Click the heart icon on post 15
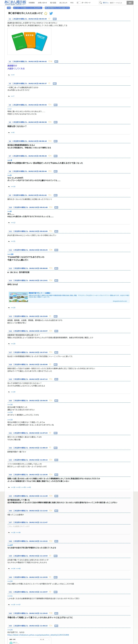138x644 pixels. 50,316
